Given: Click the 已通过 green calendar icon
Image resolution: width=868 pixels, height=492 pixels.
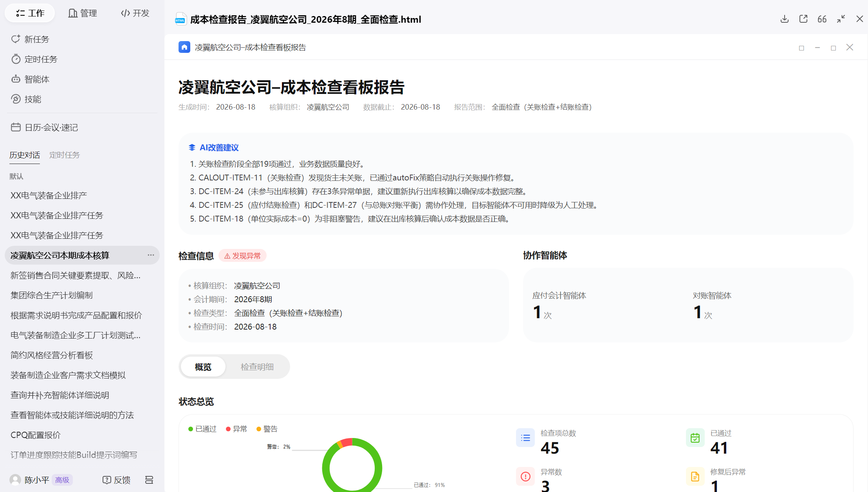Looking at the screenshot, I should pyautogui.click(x=695, y=438).
